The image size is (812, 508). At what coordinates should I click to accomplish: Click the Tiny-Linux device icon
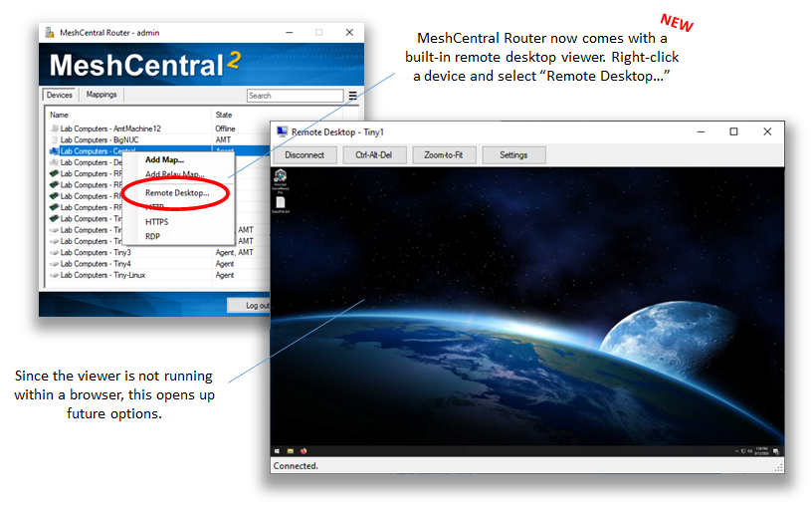click(55, 275)
